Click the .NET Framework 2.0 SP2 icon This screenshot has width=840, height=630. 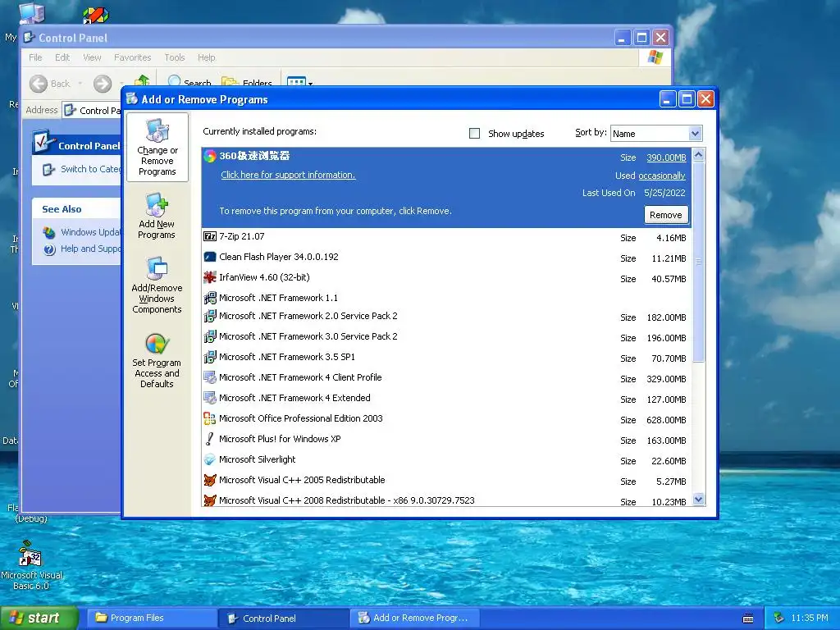click(x=210, y=316)
